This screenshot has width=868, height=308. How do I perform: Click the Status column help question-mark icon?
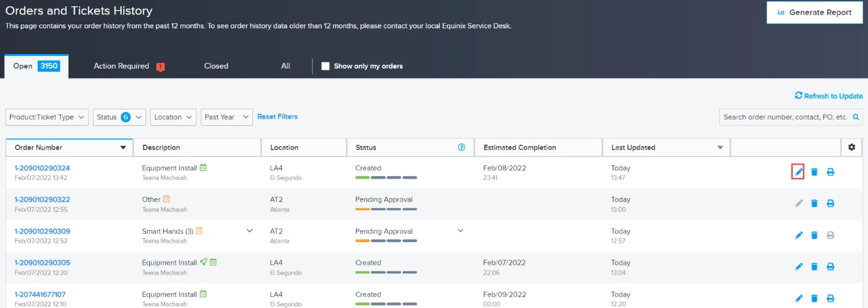pos(462,147)
